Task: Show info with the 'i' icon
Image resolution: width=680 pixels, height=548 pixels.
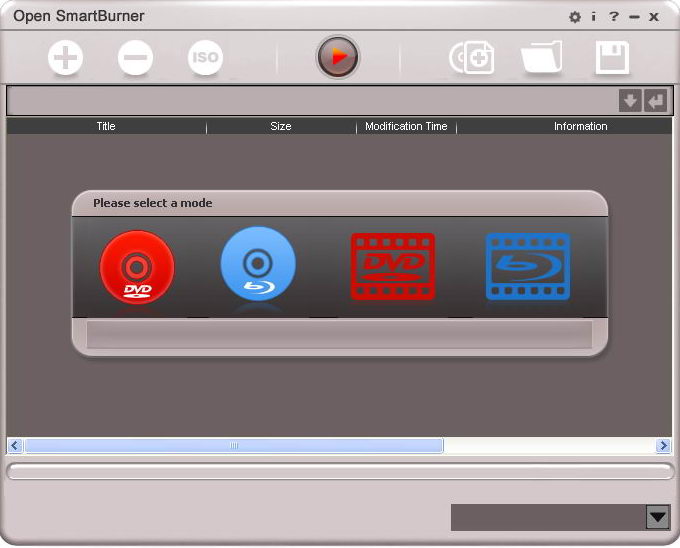Action: [x=593, y=16]
